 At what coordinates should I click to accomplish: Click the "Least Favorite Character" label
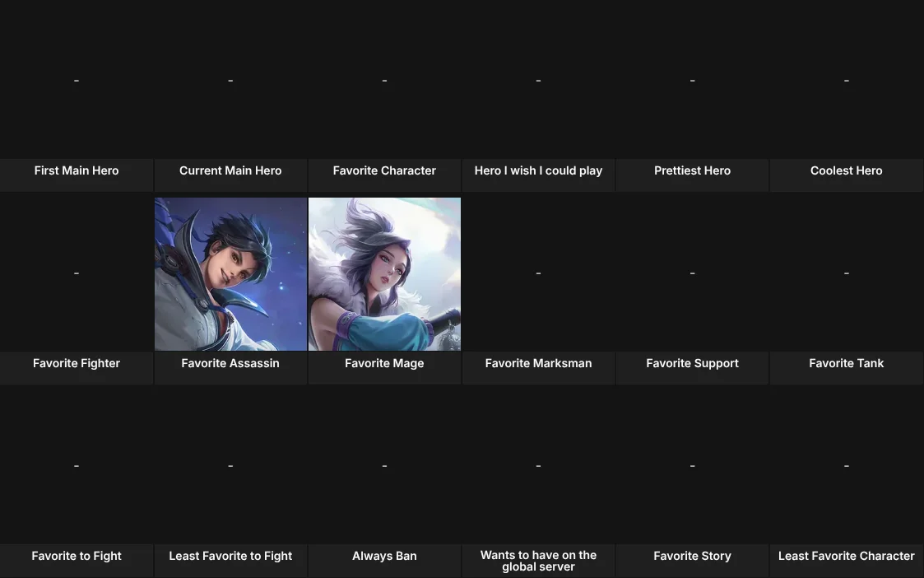tap(846, 556)
